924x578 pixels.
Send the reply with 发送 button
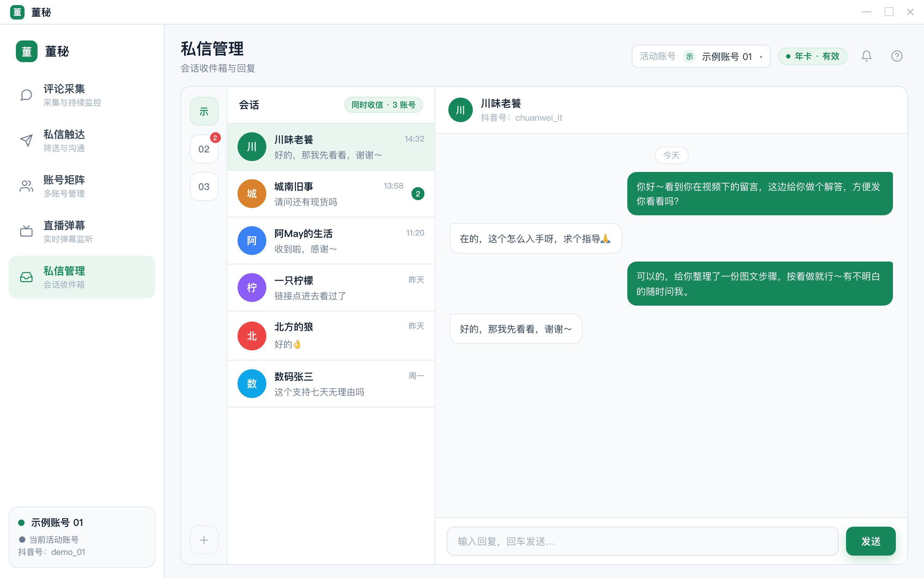[x=871, y=541]
